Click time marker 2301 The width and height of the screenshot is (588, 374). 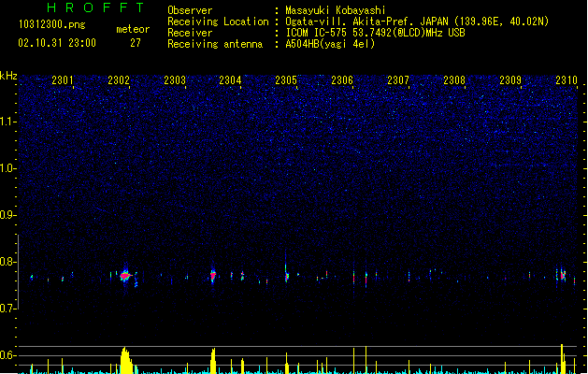(x=63, y=80)
